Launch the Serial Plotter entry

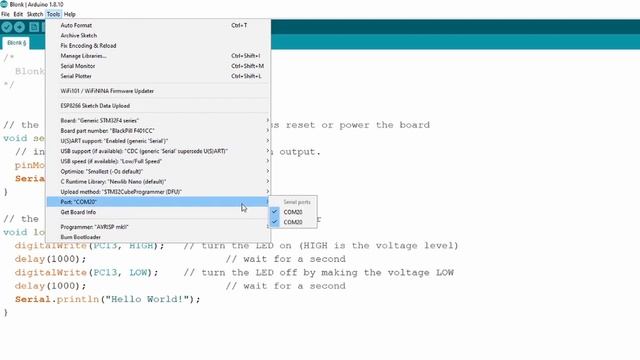tap(158, 76)
